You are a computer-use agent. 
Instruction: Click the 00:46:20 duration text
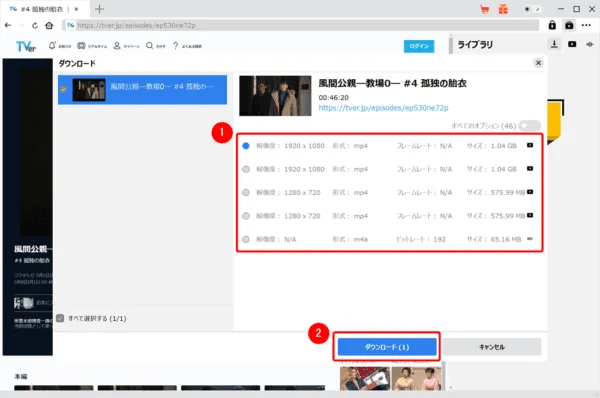point(333,98)
